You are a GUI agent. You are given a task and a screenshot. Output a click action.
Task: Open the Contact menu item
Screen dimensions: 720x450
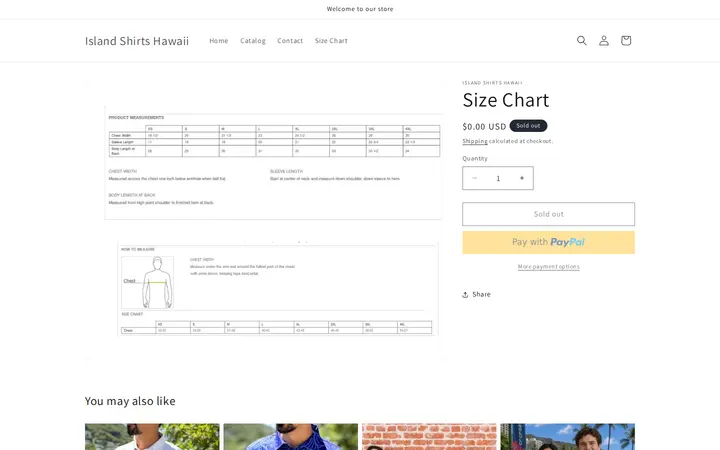pos(290,40)
